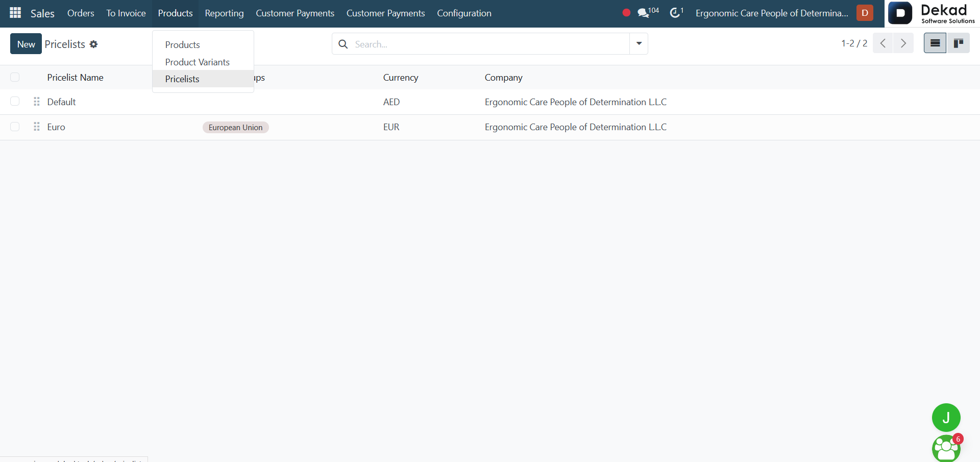This screenshot has width=980, height=462.
Task: Open the green J chat bubble
Action: [946, 418]
